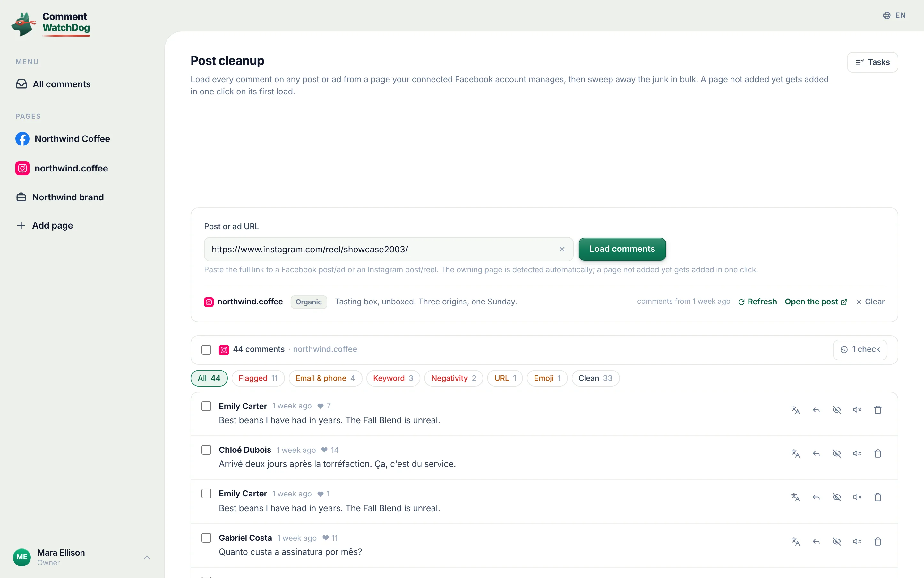
Task: Select the Negativity filter
Action: (454, 378)
